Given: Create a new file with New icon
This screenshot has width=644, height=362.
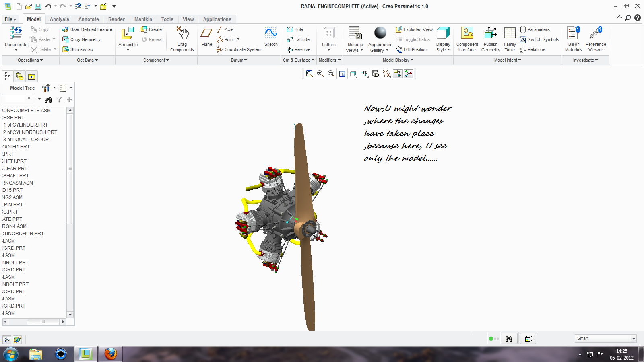Looking at the screenshot, I should pos(19,6).
